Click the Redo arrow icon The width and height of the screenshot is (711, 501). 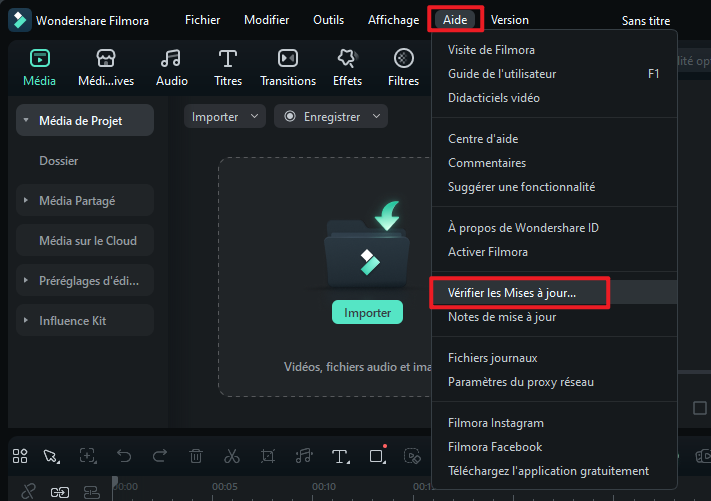160,456
